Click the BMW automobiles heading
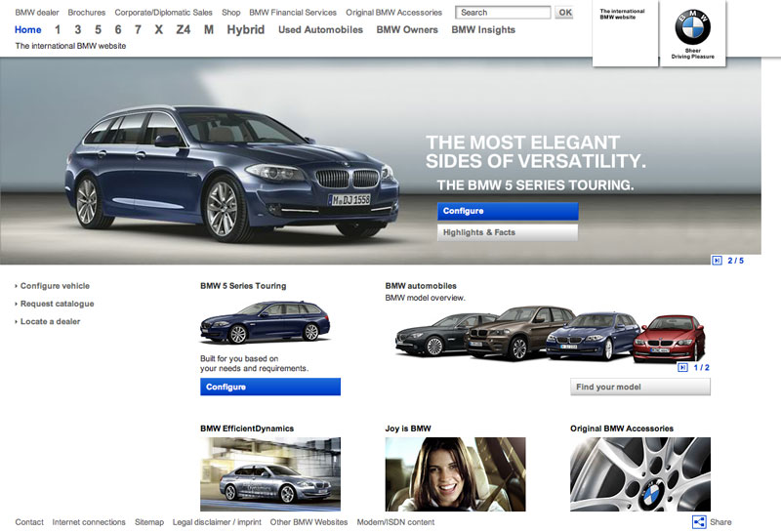Viewport: 781px width, 532px height. [x=421, y=286]
